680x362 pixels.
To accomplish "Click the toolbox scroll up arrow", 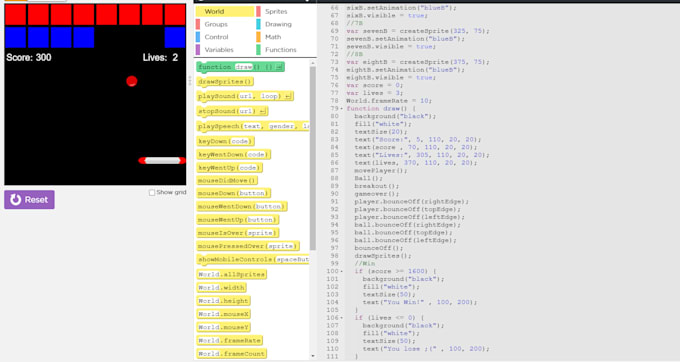I will (x=313, y=63).
